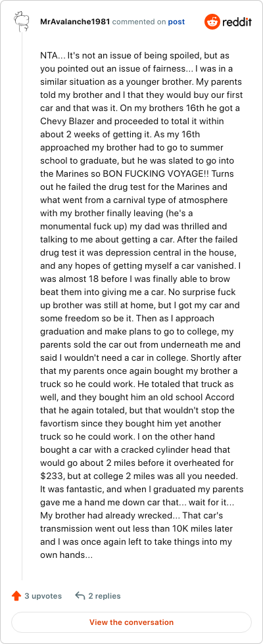Click the gray "commented on" text
Screen dimensions: 263x644
139,22
